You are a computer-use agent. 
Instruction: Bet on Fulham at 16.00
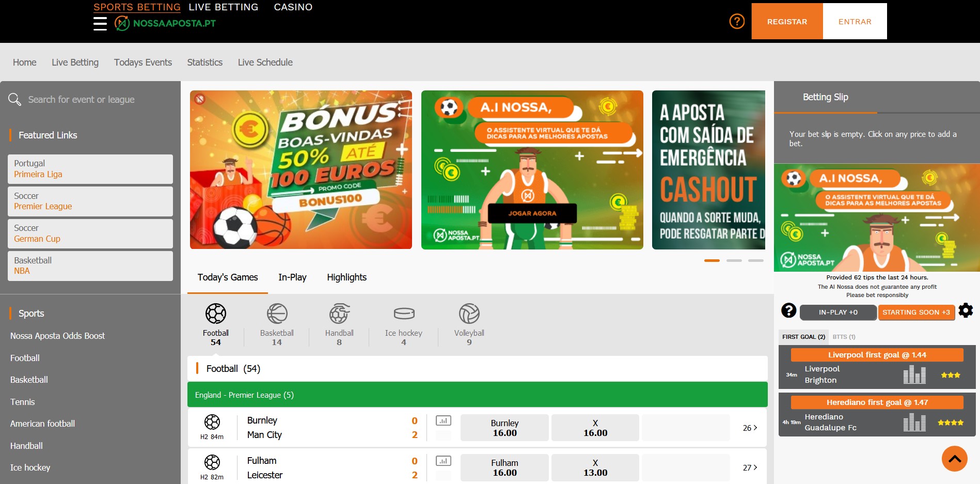[x=504, y=467]
